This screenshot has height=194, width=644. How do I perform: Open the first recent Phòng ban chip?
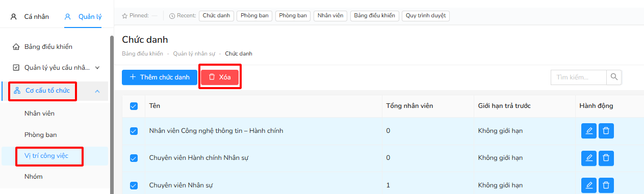[254, 16]
